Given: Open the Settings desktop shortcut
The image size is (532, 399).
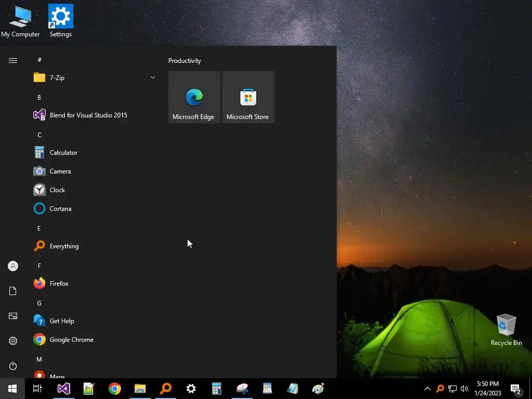Looking at the screenshot, I should [60, 21].
